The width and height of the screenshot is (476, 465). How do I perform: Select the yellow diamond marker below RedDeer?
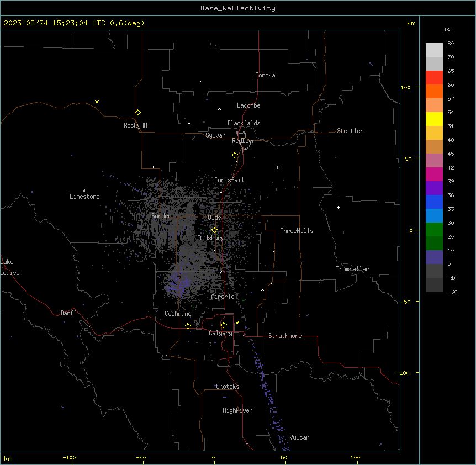(x=235, y=155)
